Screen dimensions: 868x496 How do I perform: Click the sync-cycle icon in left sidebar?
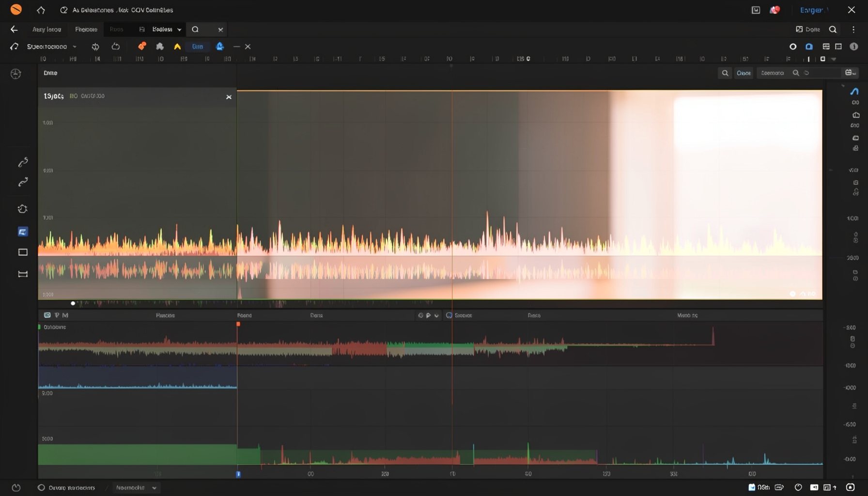(x=23, y=209)
